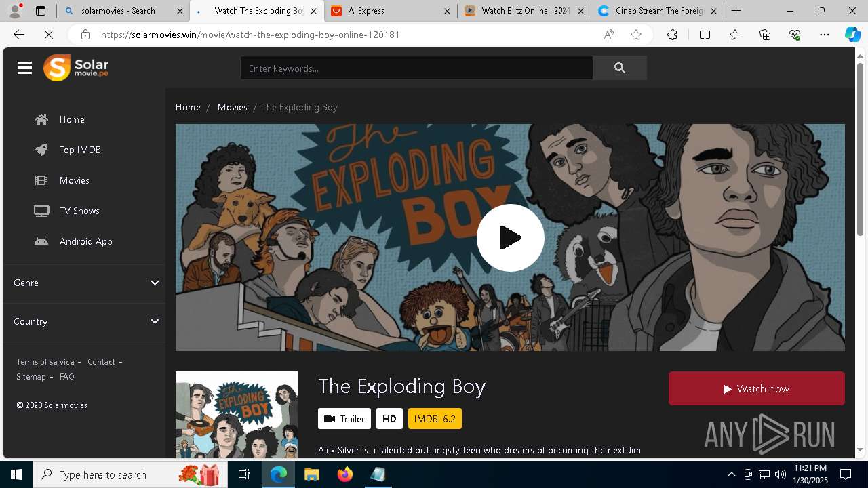Click the page vertical scrollbar thumb
Viewport: 868px width, 488px height.
[x=860, y=148]
